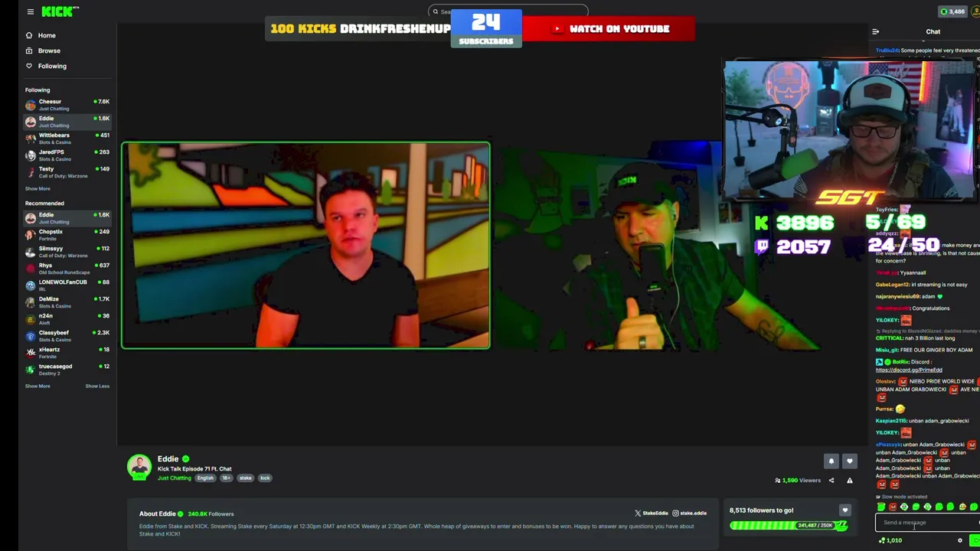980x551 pixels.
Task: Insert the first green emote in quick emote bar
Action: pos(880,507)
